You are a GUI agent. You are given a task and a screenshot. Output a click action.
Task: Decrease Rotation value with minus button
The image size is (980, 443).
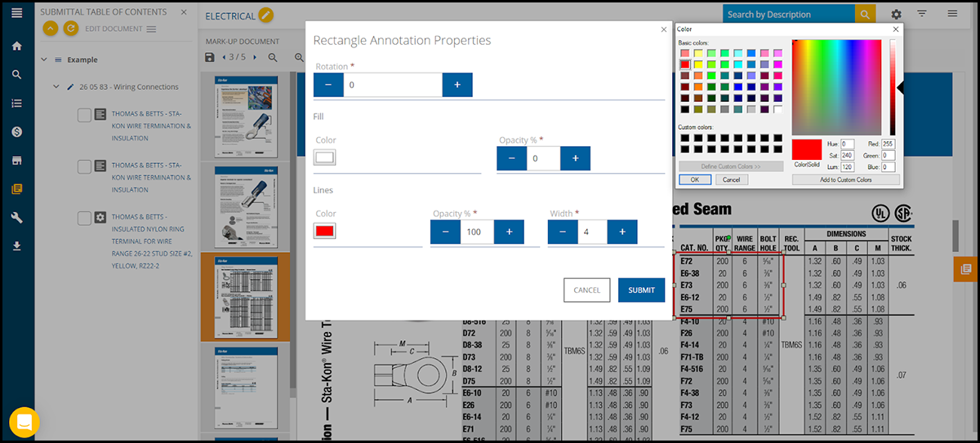(328, 85)
